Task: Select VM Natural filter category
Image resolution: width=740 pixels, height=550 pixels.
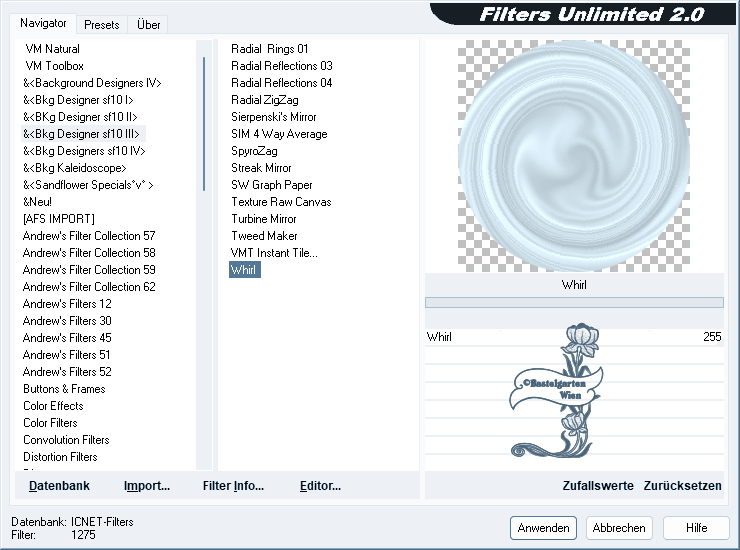Action: click(x=52, y=49)
